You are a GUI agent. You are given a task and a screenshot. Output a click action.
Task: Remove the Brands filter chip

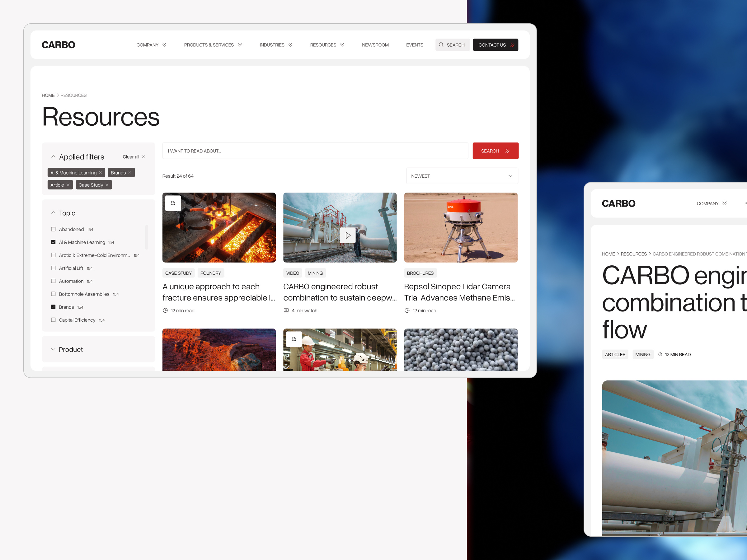(x=130, y=172)
